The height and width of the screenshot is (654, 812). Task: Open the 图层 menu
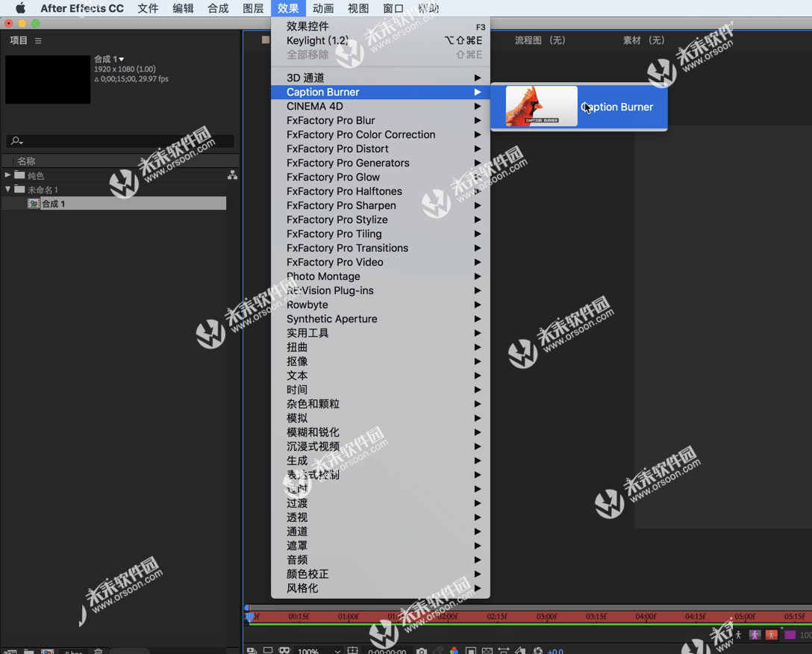(253, 8)
